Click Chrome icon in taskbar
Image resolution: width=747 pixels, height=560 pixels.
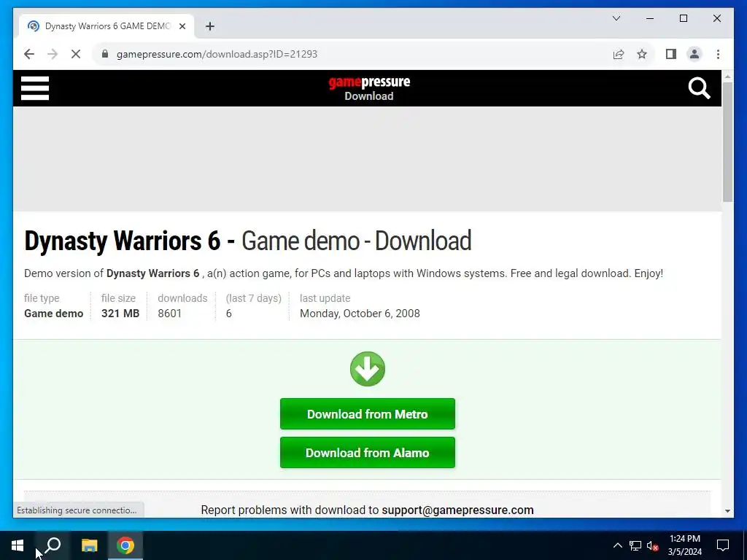pos(125,545)
